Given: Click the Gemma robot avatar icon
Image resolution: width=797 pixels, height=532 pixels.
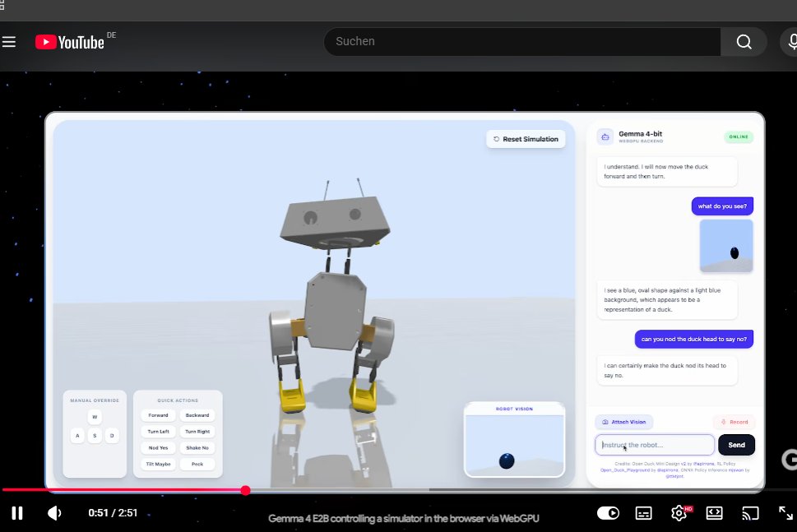Looking at the screenshot, I should [605, 136].
